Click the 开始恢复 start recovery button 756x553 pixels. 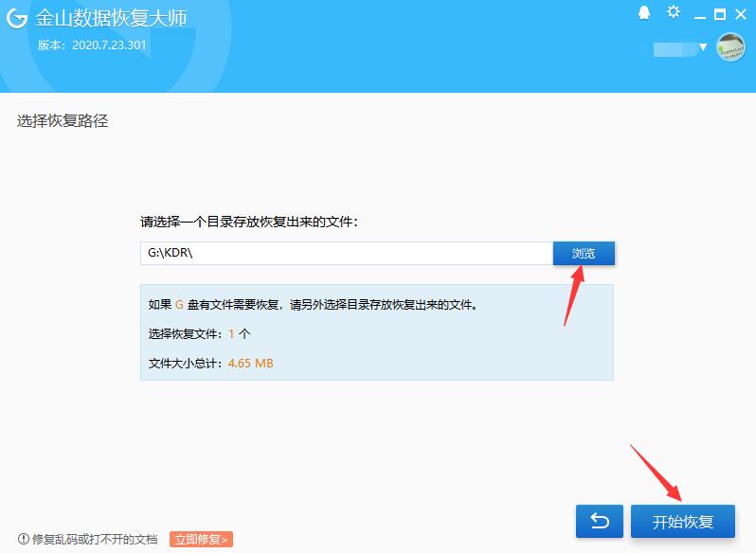[x=683, y=522]
